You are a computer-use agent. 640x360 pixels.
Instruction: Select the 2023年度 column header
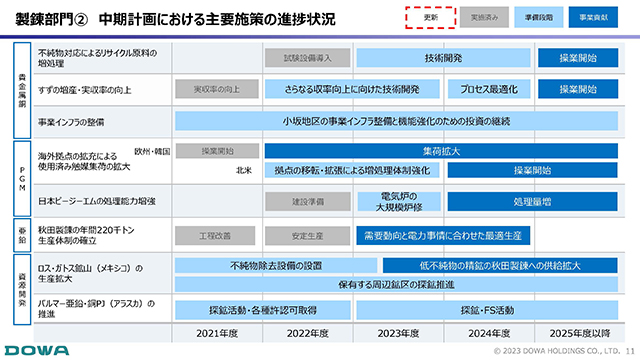(398, 333)
